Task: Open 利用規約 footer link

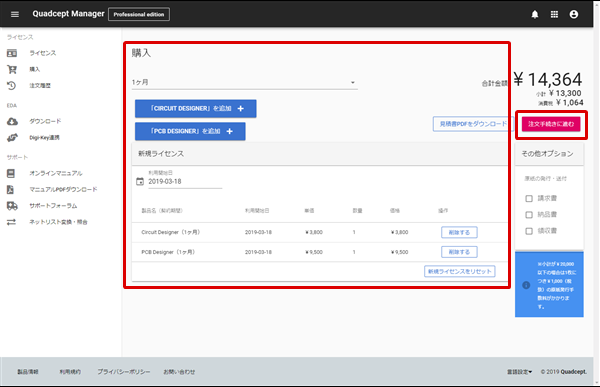Action: point(70,372)
